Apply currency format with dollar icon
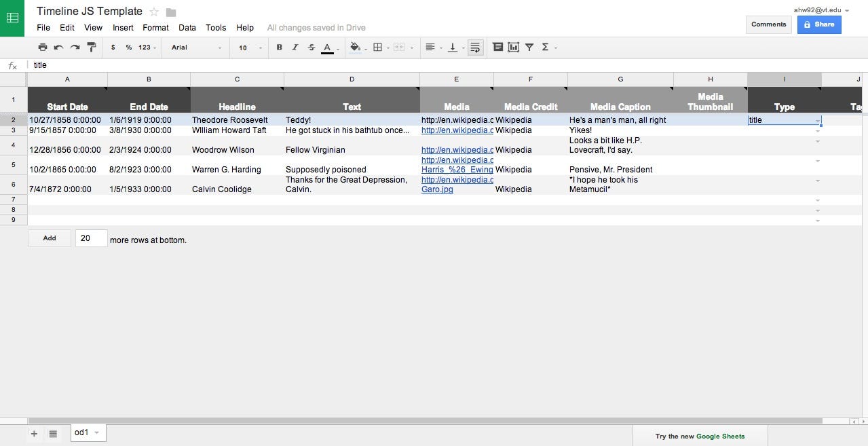868x446 pixels. [113, 47]
